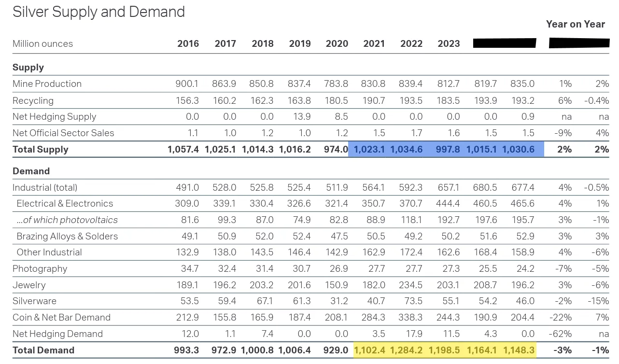Click the photovoltaics sub-row label
Image resolution: width=619 pixels, height=364 pixels.
pyautogui.click(x=67, y=220)
